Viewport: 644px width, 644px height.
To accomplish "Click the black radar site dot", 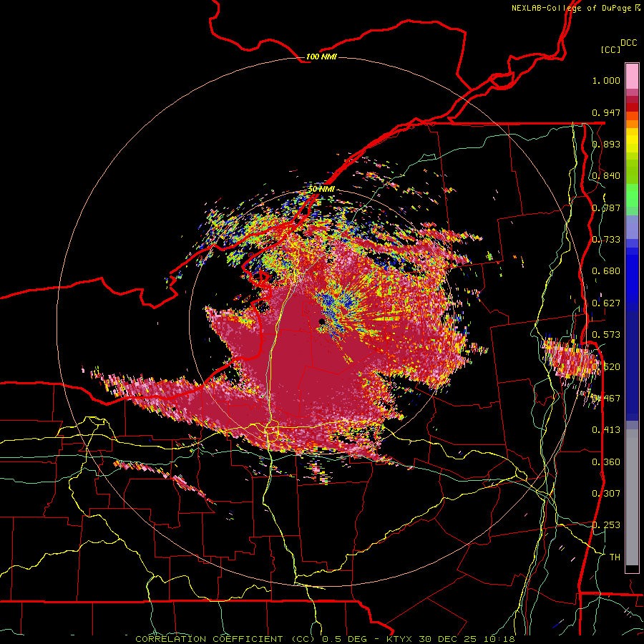I will coord(322,321).
